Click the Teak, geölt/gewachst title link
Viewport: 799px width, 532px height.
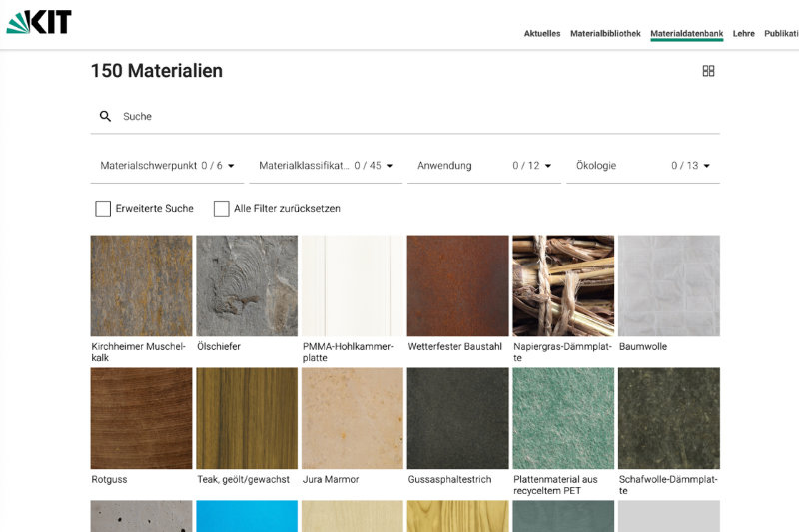tap(243, 479)
